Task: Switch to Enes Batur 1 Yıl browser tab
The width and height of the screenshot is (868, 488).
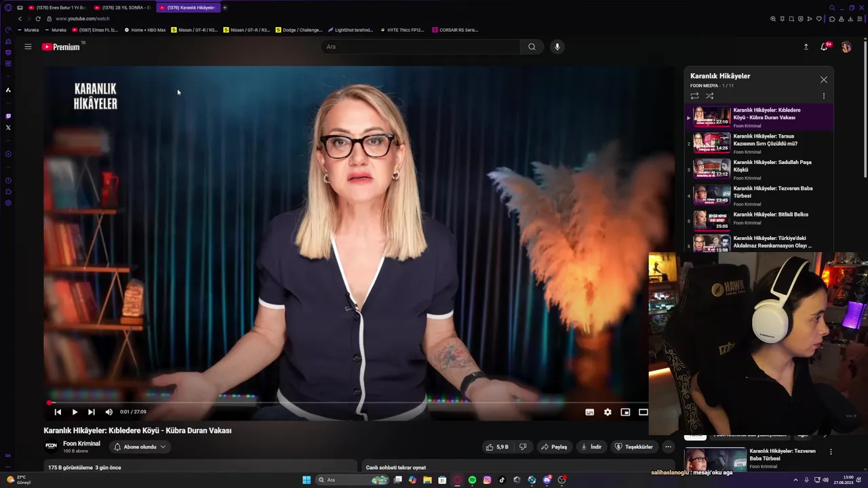Action: coord(57,7)
